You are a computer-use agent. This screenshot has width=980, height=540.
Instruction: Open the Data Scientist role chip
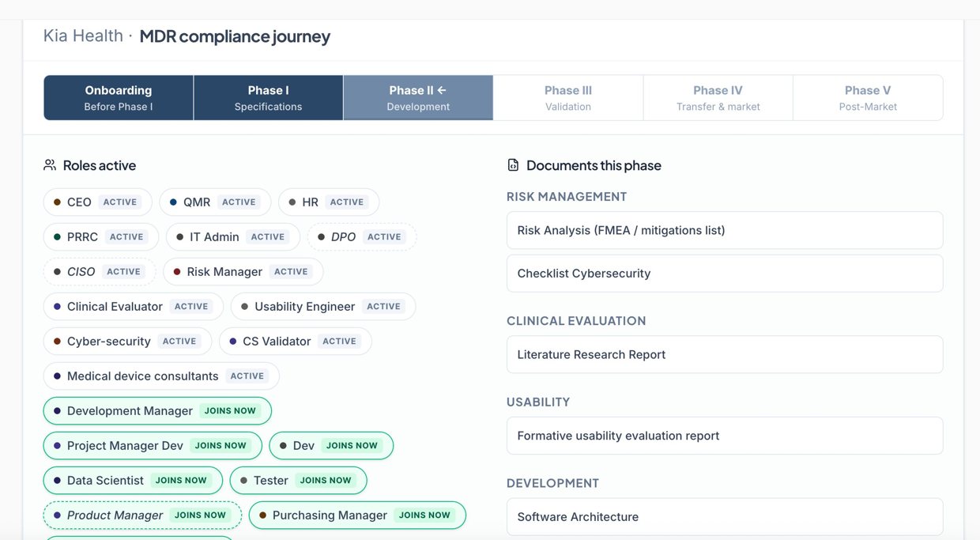[x=133, y=480]
